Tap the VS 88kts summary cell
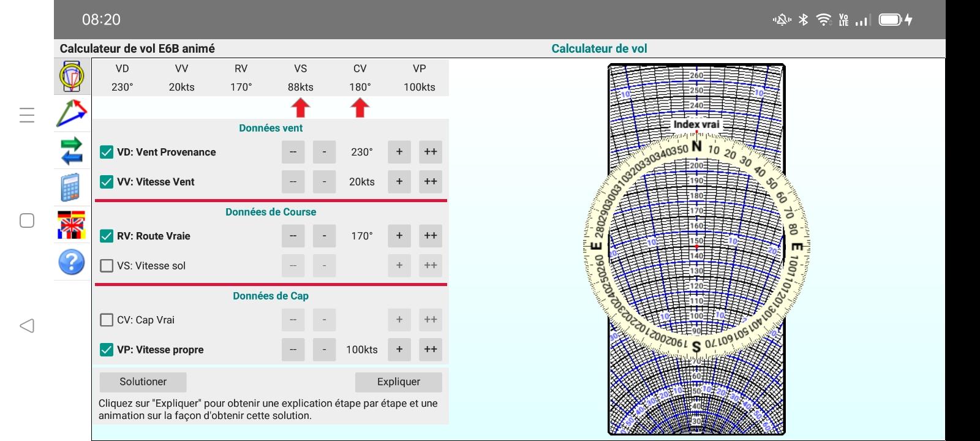The height and width of the screenshot is (441, 980). [x=301, y=78]
